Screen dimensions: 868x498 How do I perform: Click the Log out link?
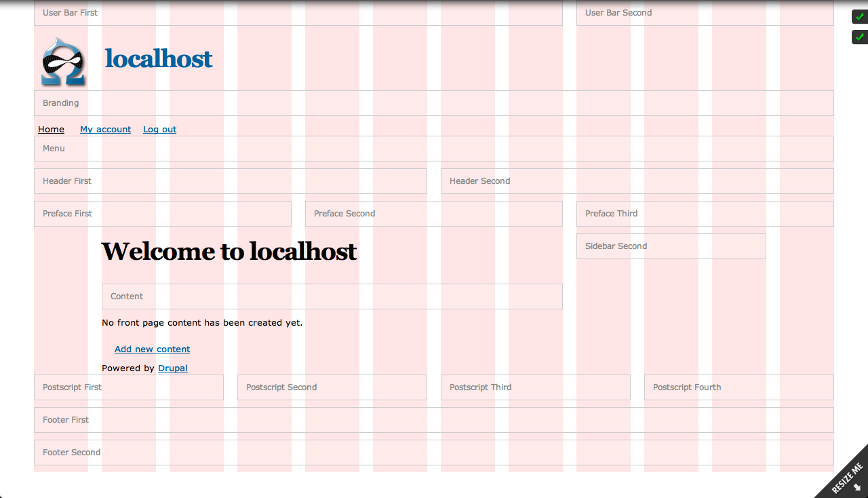pyautogui.click(x=159, y=129)
